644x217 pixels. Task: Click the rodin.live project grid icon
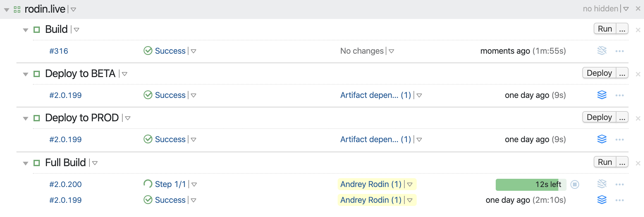pos(17,9)
